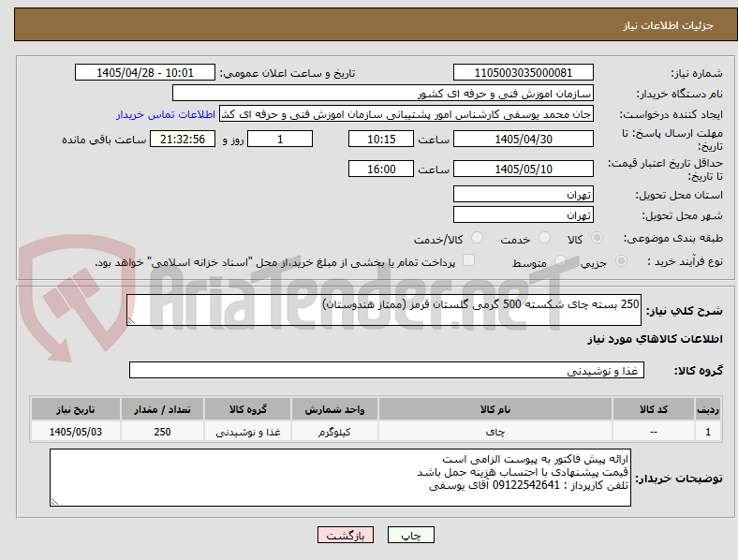Click the چاپ (print) button
Viewport: 738px width, 560px height.
410,535
